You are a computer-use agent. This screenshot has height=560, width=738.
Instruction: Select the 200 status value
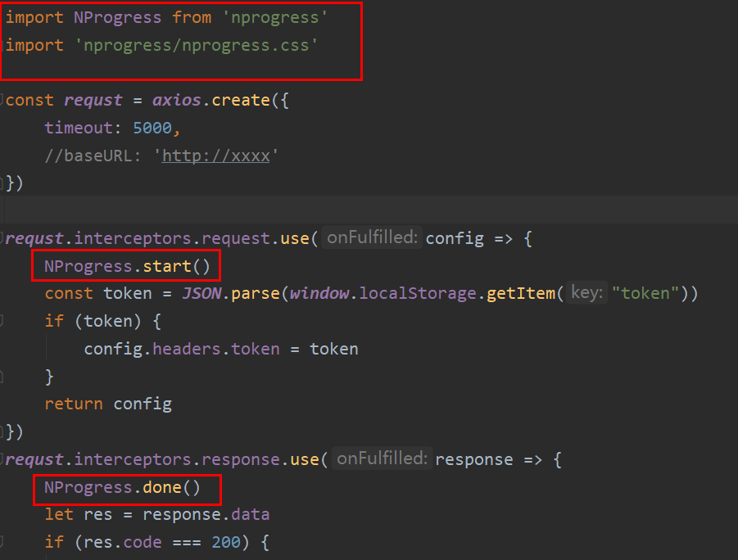(225, 542)
